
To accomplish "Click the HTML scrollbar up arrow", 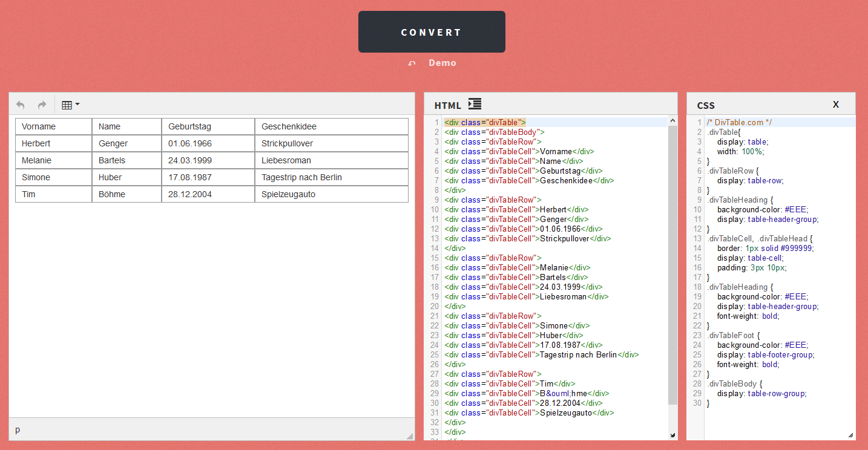I will [x=672, y=121].
